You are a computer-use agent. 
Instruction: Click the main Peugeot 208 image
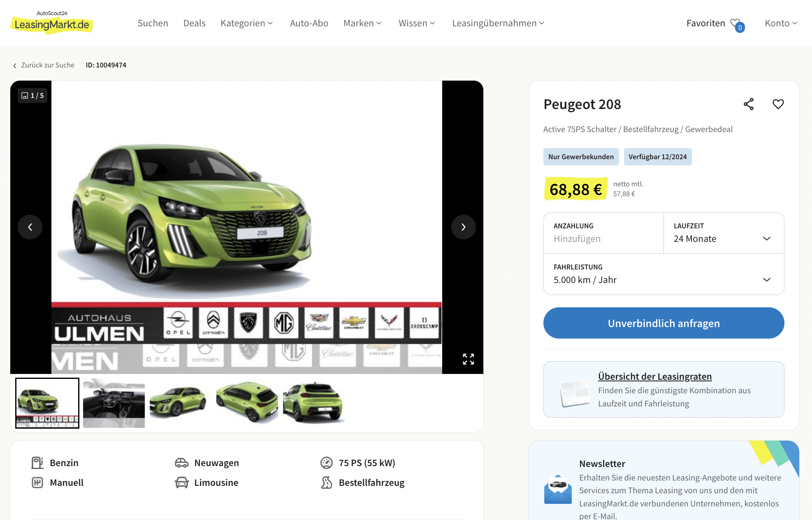point(247,227)
